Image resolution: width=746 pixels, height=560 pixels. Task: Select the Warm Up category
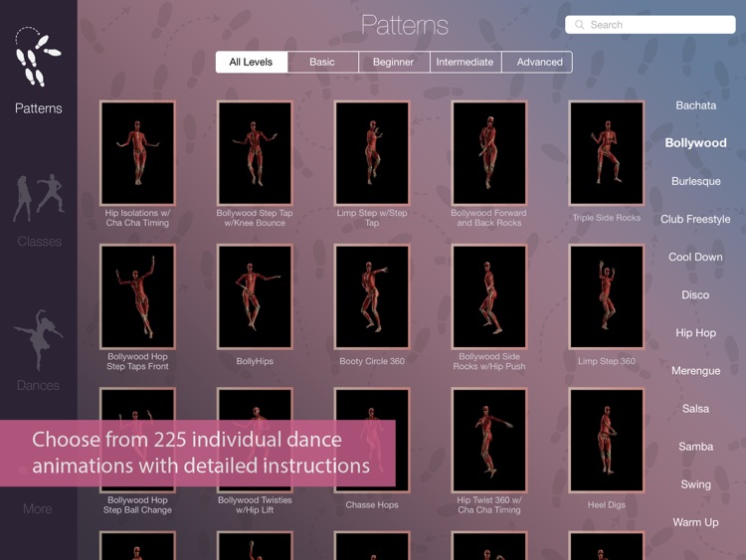coord(695,522)
